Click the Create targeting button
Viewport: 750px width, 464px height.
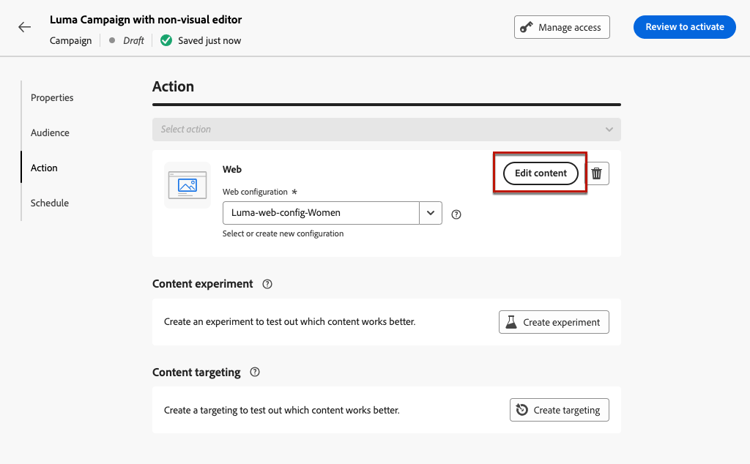tap(558, 410)
